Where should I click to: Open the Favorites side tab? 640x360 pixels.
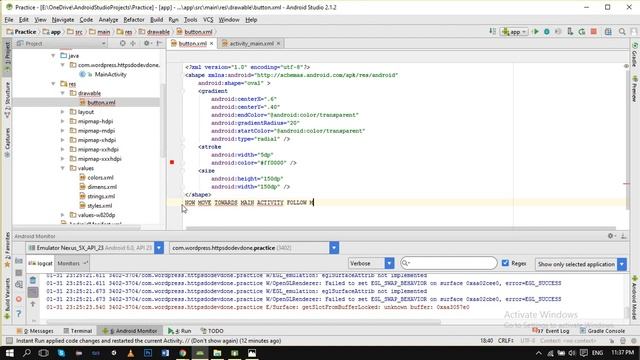coord(7,250)
